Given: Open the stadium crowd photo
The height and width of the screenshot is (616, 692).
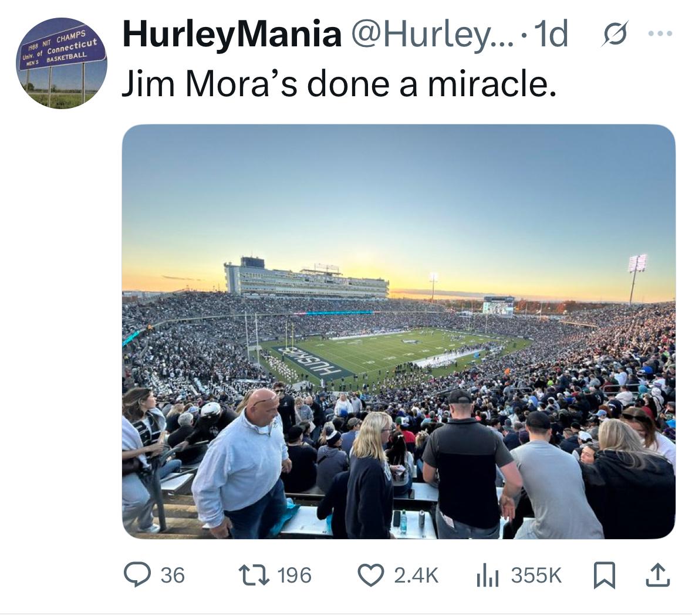Looking at the screenshot, I should tap(399, 331).
